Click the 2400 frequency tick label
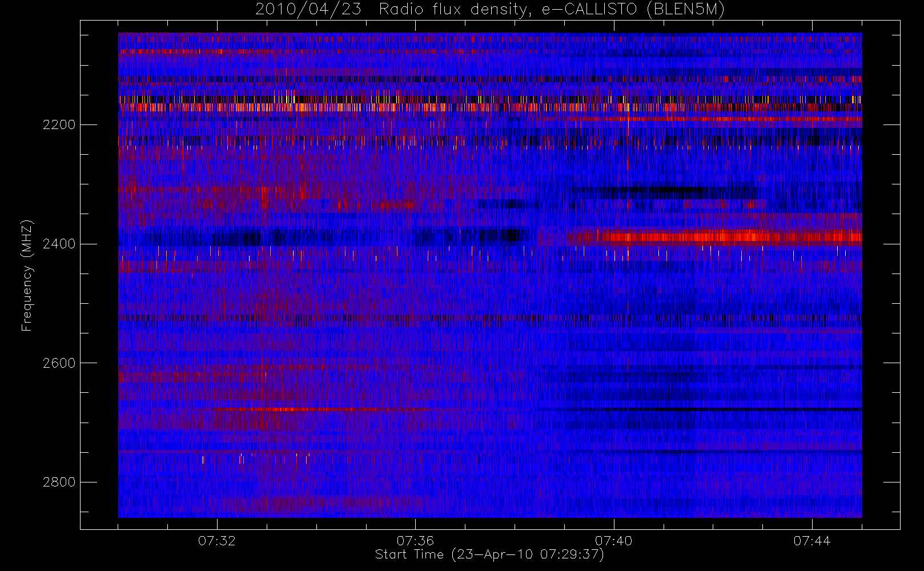924x571 pixels. click(x=59, y=244)
